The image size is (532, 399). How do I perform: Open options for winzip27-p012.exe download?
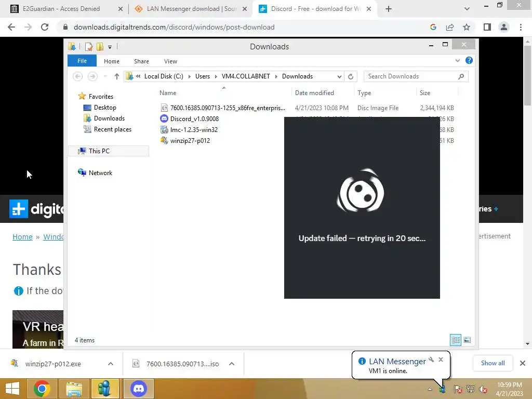[x=111, y=364]
